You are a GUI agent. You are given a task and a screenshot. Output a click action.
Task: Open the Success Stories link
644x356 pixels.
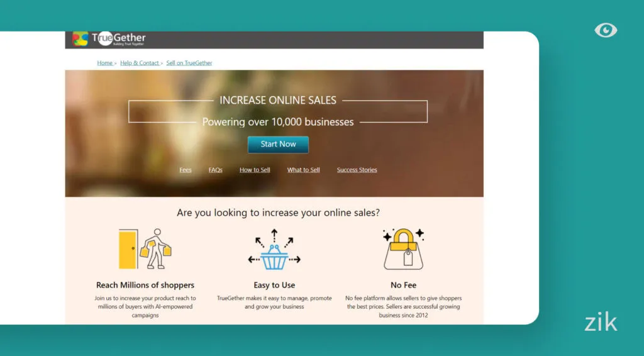357,170
